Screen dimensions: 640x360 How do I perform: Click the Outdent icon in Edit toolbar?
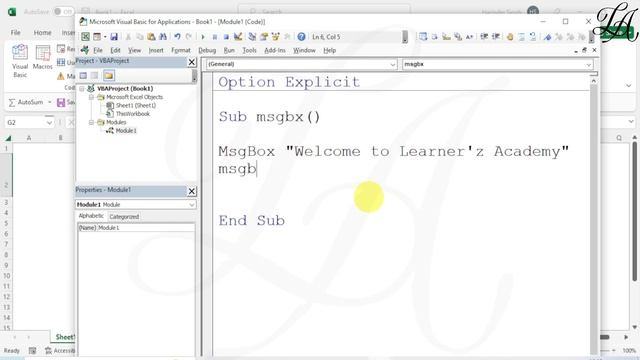[496, 37]
